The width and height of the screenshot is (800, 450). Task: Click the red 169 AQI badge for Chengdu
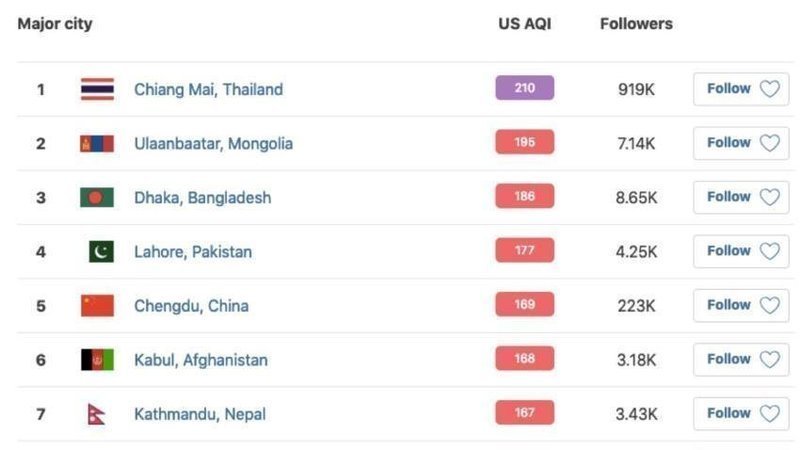[524, 304]
